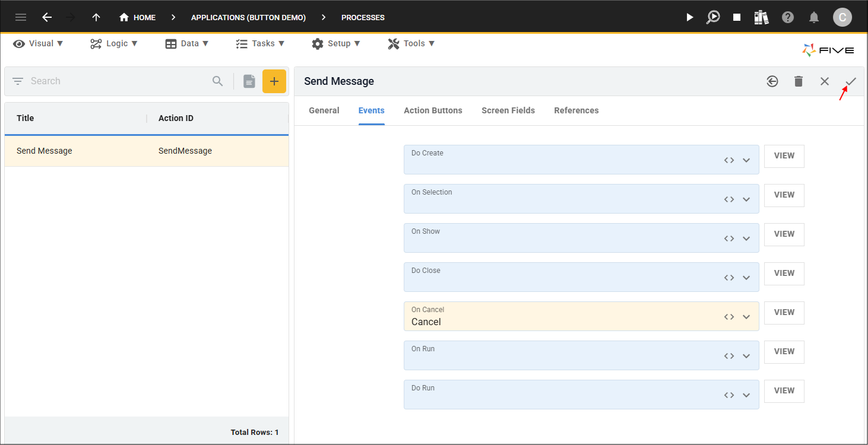Stop the deployment with stop icon
The image size is (868, 445).
[737, 17]
